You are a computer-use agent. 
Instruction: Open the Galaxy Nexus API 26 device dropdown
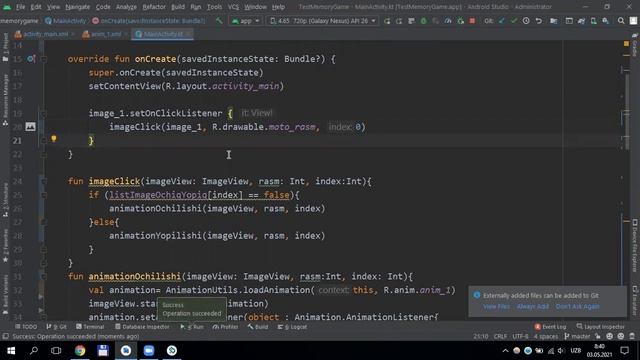[x=322, y=21]
